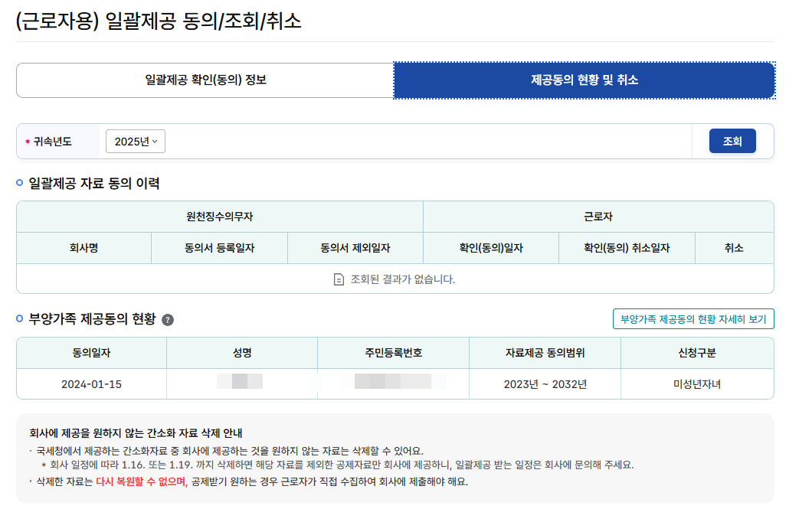Click the 동의일자 column header

pyautogui.click(x=91, y=352)
